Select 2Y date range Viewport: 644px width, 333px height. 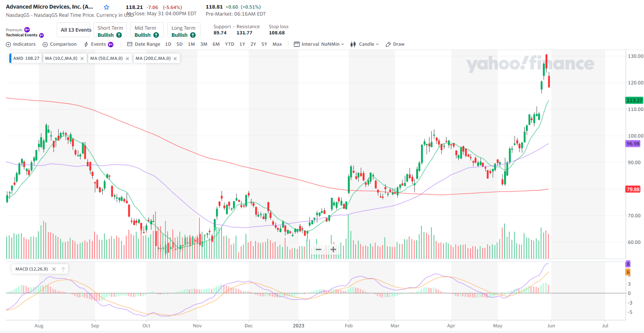click(253, 44)
